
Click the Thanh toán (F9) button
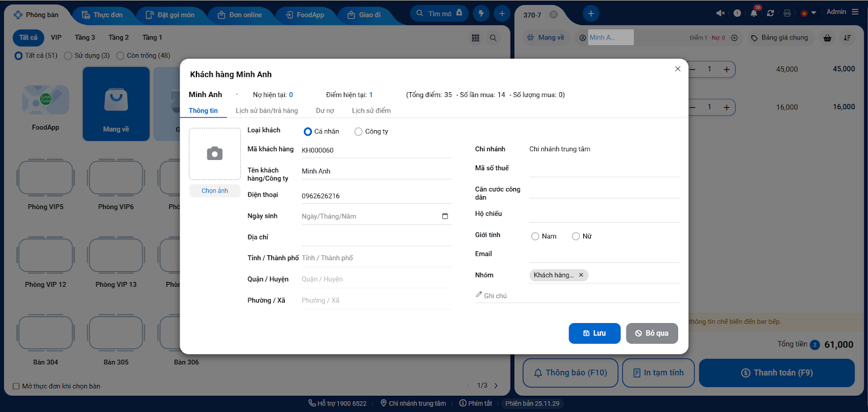[777, 373]
